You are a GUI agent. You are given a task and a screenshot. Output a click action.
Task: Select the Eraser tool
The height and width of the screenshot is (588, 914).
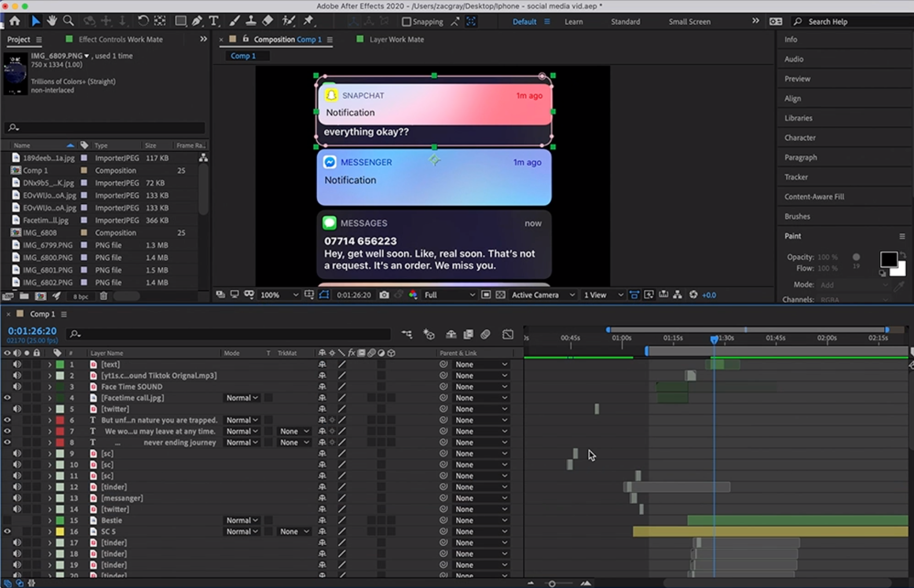[x=268, y=21]
